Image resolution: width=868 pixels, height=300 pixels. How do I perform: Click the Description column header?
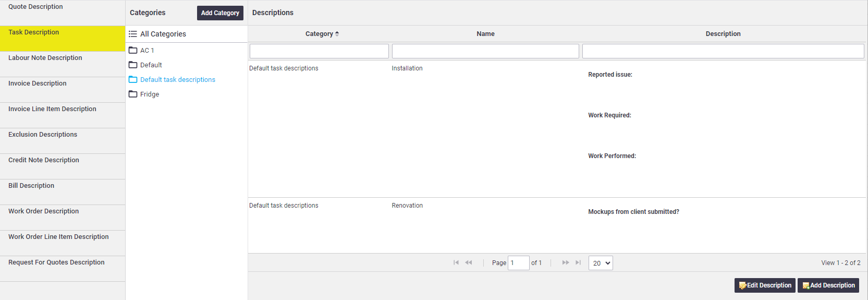click(723, 34)
